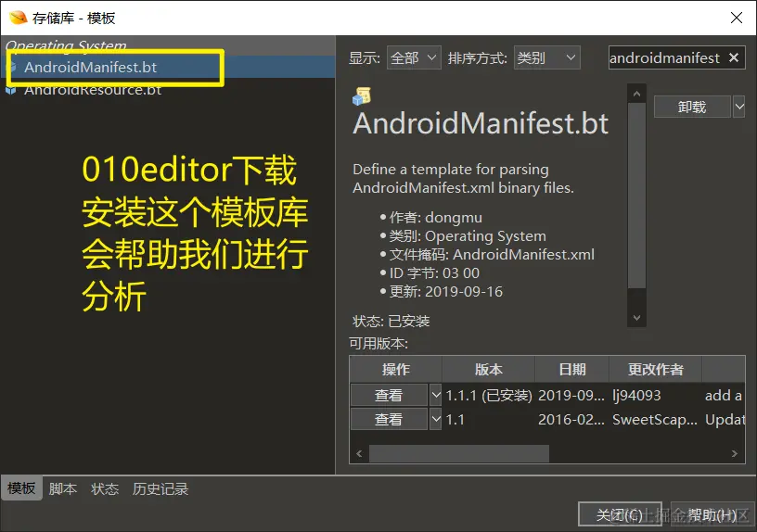Click the 版本 column header

coord(489,370)
